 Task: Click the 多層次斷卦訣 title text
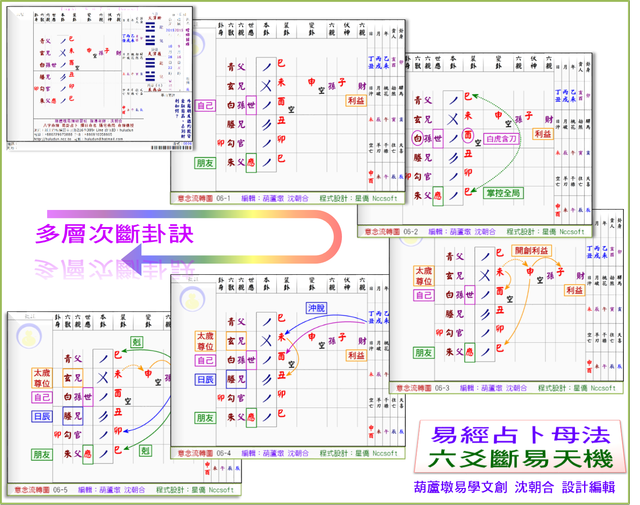(x=115, y=234)
